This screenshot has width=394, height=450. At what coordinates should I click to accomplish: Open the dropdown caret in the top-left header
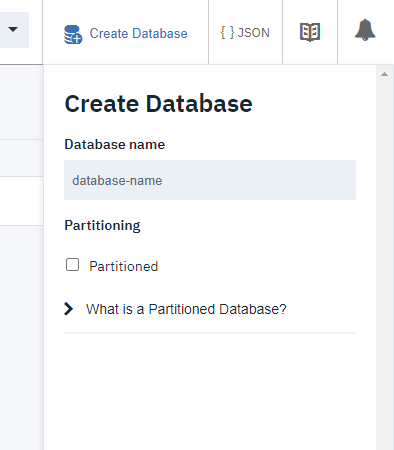pyautogui.click(x=13, y=30)
